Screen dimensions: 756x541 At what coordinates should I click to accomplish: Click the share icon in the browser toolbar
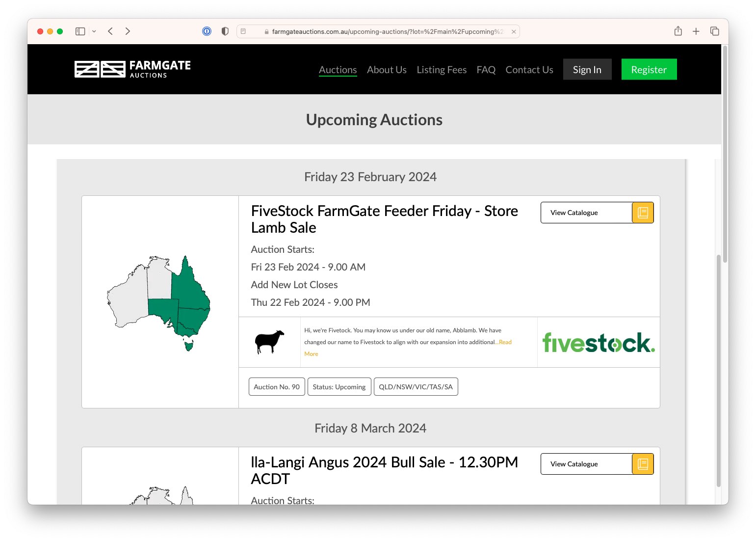678,31
